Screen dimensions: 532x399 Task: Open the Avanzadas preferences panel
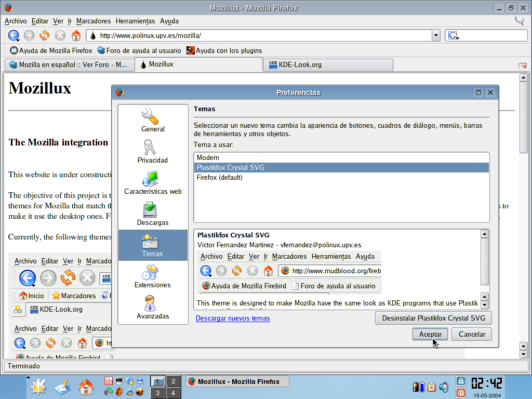tap(153, 308)
